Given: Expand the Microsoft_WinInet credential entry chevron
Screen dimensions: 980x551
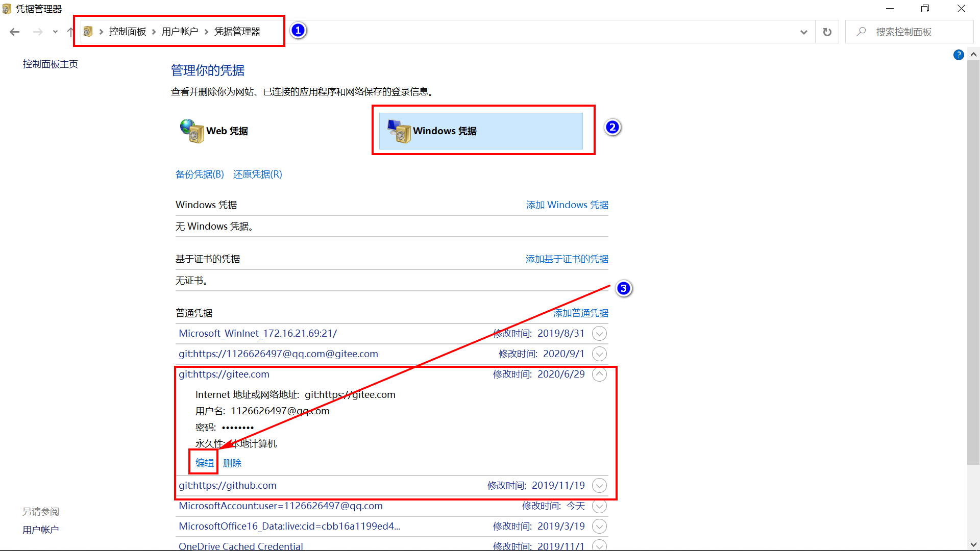Looking at the screenshot, I should coord(599,334).
